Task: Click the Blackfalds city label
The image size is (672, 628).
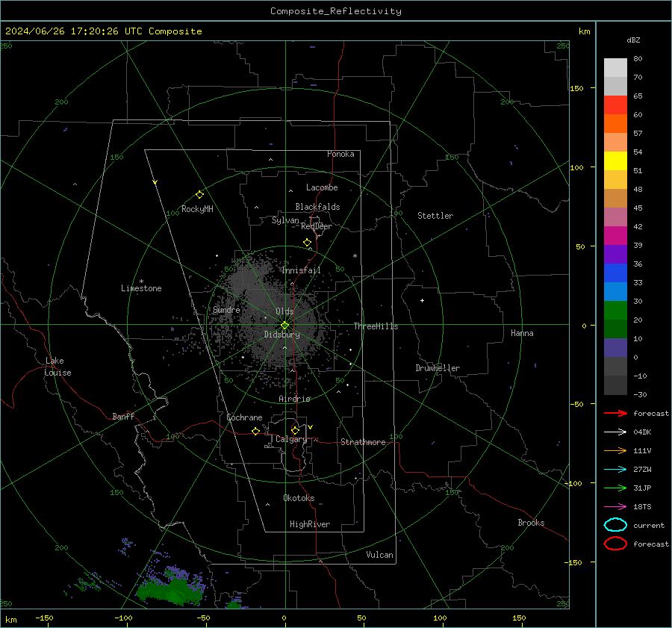Action: click(317, 207)
